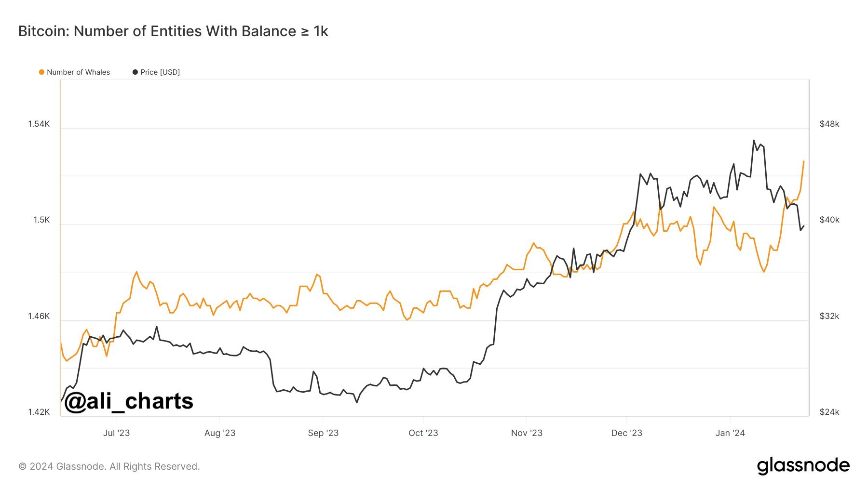The height and width of the screenshot is (488, 868).
Task: Click the glassnode logo
Action: [x=803, y=466]
